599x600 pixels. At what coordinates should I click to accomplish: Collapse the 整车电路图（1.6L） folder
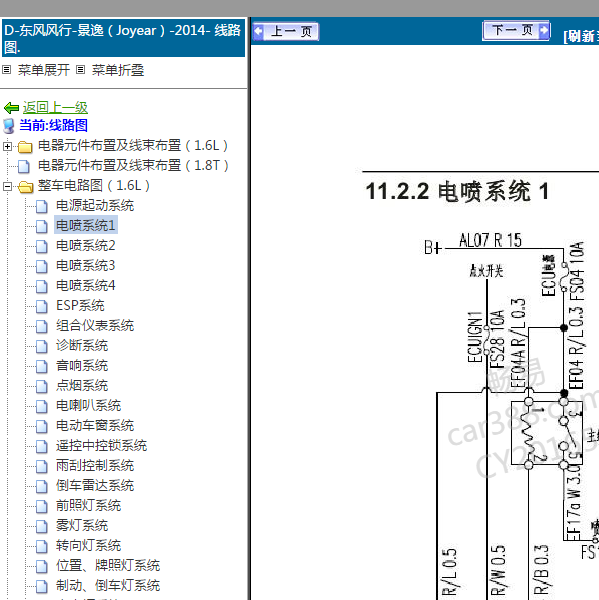pos(7,186)
